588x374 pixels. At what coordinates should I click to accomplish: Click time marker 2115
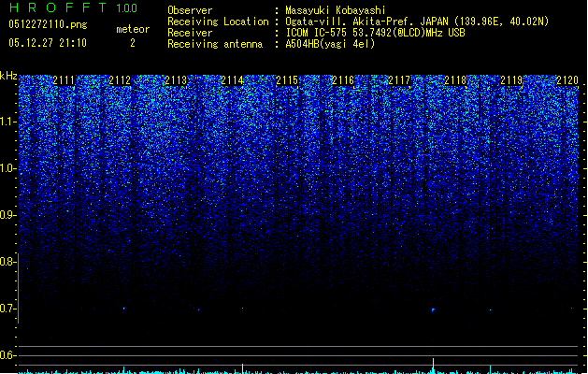[x=287, y=80]
